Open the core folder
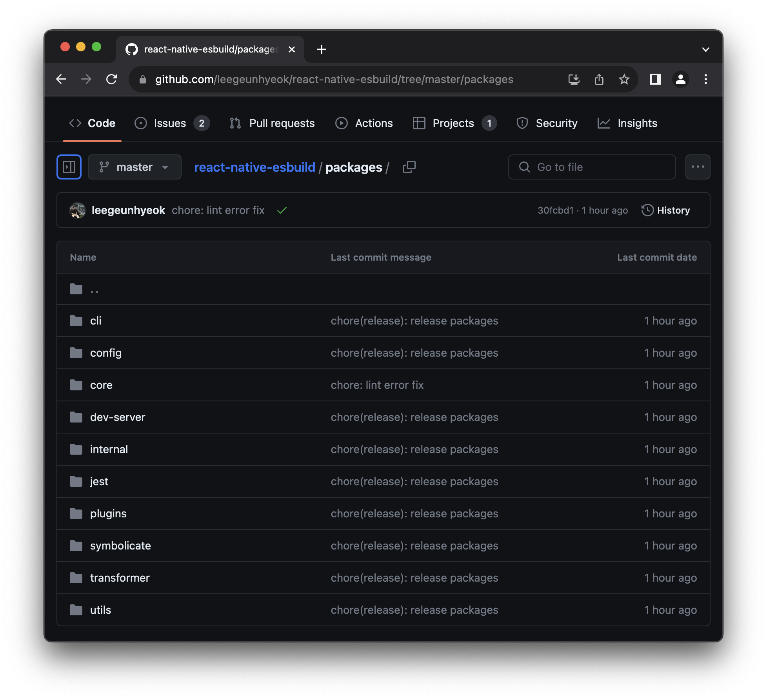 pyautogui.click(x=101, y=385)
